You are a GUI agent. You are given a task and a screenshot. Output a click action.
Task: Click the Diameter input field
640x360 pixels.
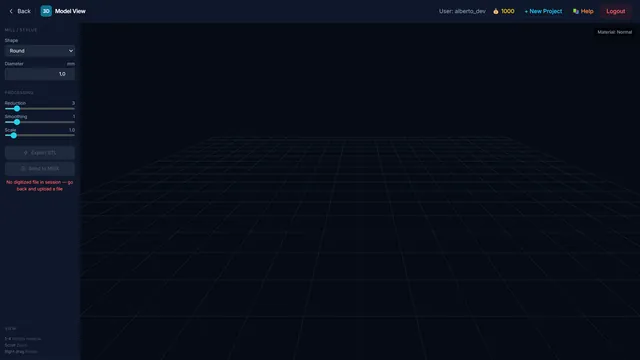point(40,74)
